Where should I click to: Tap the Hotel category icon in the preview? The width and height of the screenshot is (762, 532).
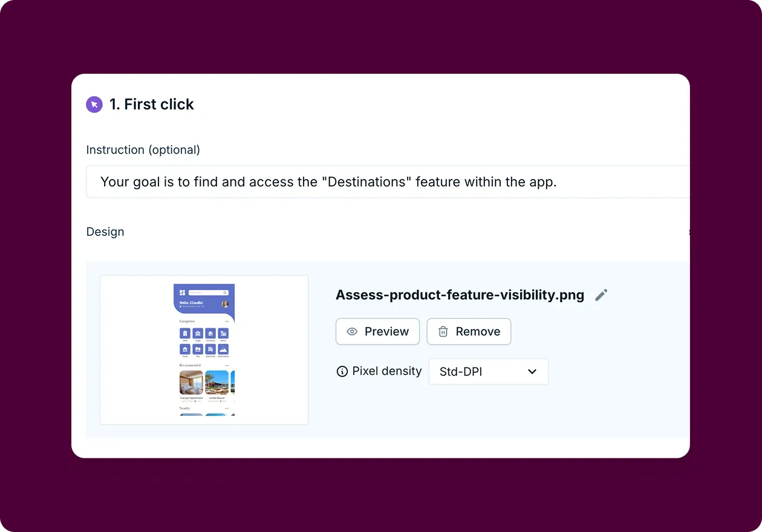tap(184, 333)
